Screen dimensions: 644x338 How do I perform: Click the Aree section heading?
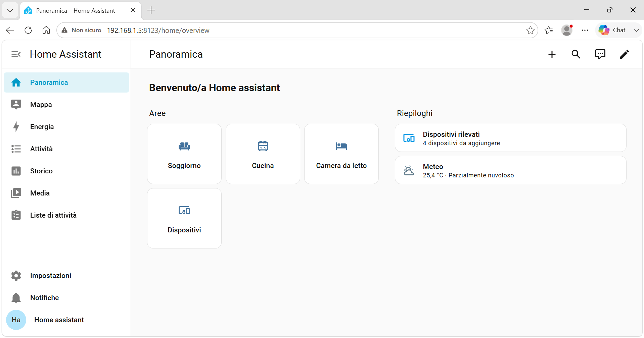(157, 113)
